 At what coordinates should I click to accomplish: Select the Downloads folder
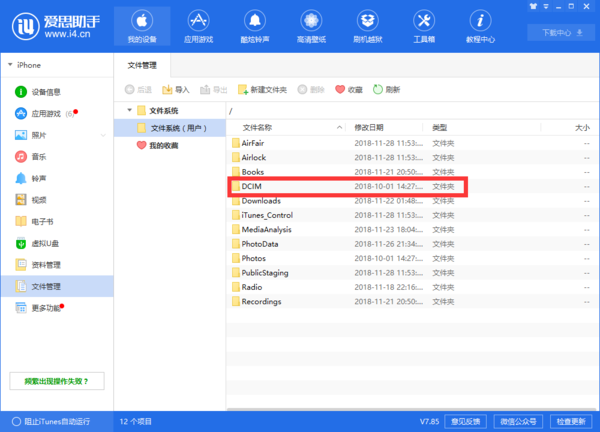(x=412, y=201)
